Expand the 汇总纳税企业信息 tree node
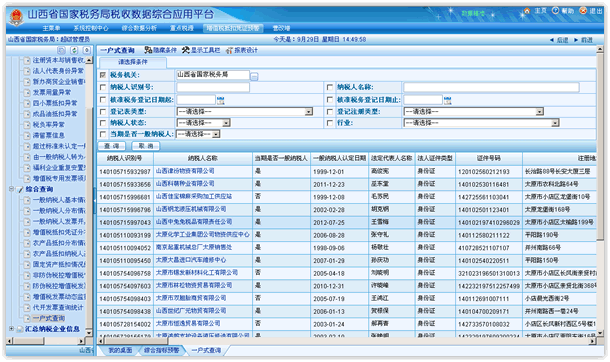 11,329
